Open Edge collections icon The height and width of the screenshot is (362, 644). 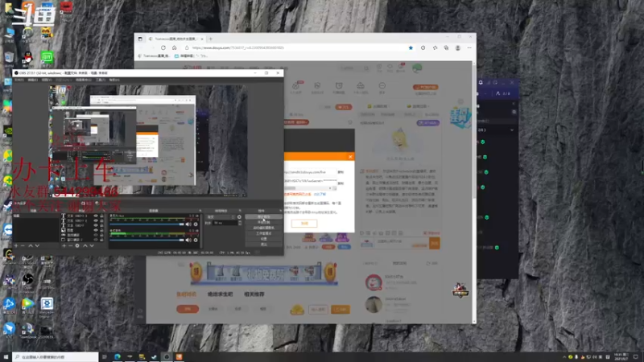(446, 47)
